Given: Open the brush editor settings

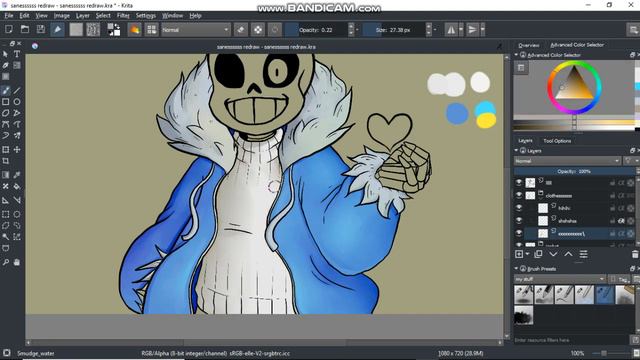Looking at the screenshot, I should click(x=135, y=29).
